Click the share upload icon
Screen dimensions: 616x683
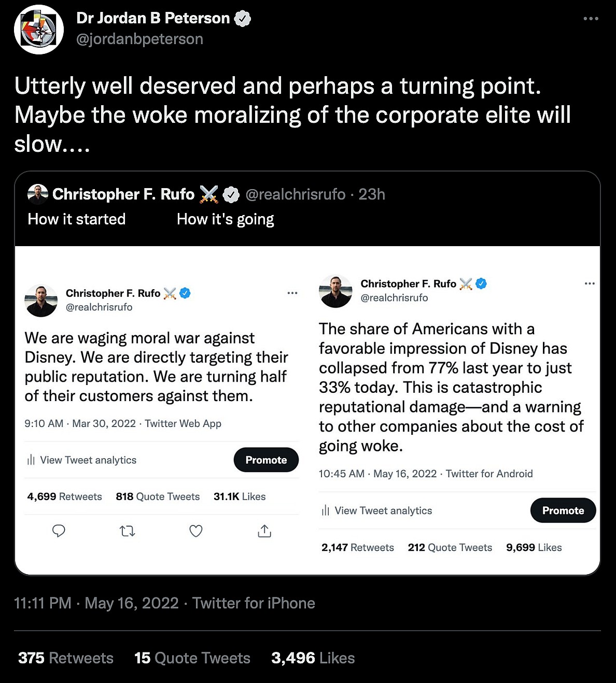(264, 531)
